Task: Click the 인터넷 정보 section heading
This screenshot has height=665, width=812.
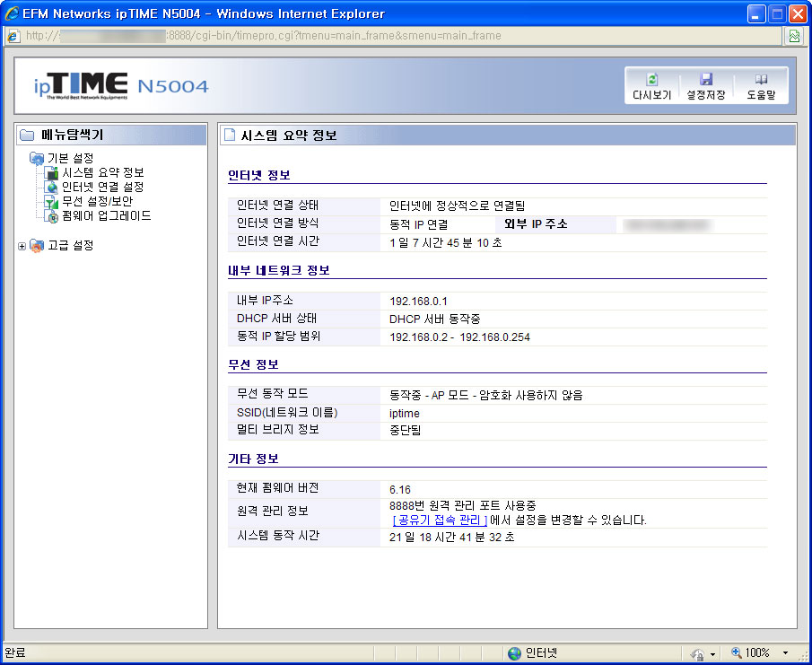Action: 259,175
